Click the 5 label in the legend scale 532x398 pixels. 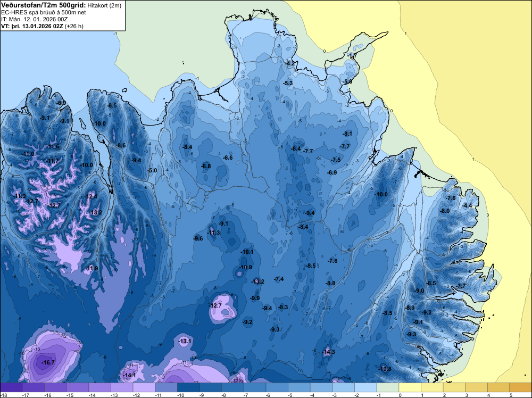point(511,395)
